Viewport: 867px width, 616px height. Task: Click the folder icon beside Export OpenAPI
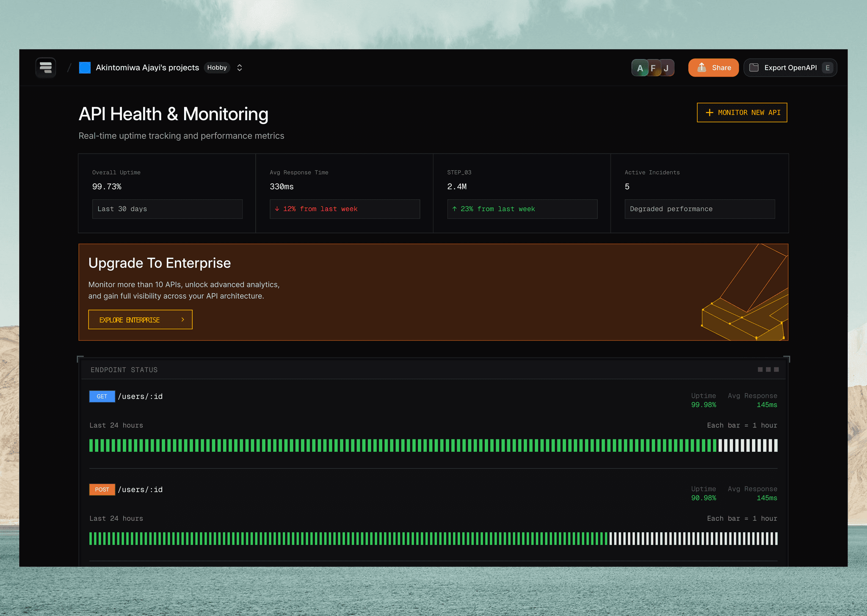point(754,68)
